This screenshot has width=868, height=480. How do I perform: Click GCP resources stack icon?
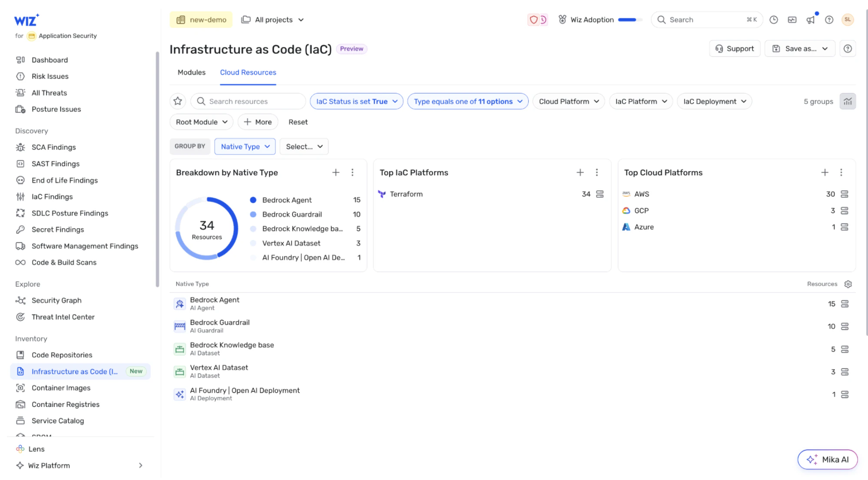click(x=845, y=210)
